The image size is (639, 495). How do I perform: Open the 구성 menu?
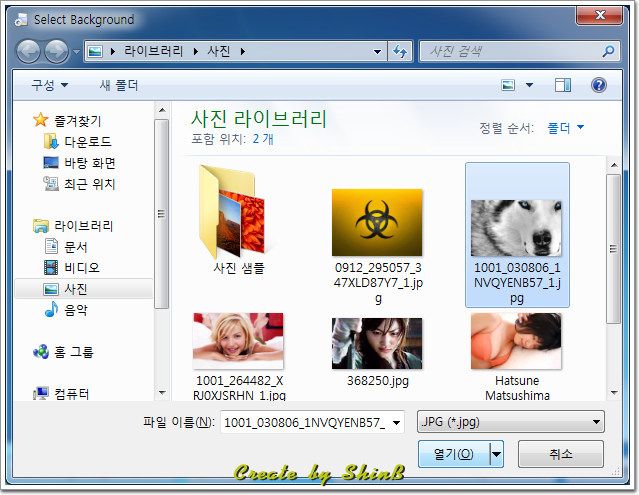pos(50,85)
